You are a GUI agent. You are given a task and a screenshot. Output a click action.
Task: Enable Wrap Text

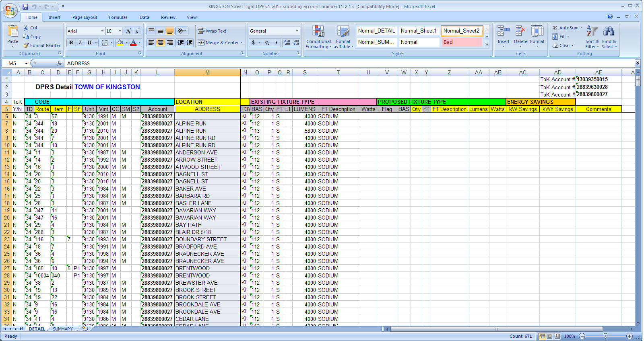pyautogui.click(x=212, y=31)
